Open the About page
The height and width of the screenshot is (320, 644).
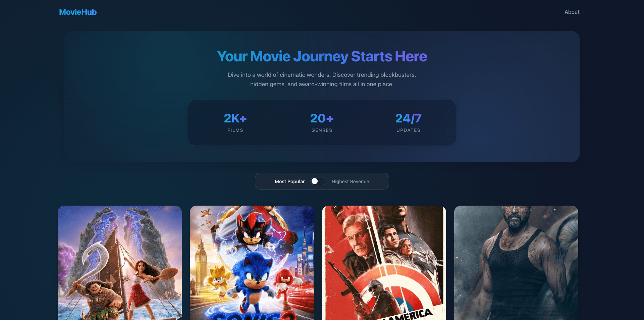pyautogui.click(x=572, y=12)
